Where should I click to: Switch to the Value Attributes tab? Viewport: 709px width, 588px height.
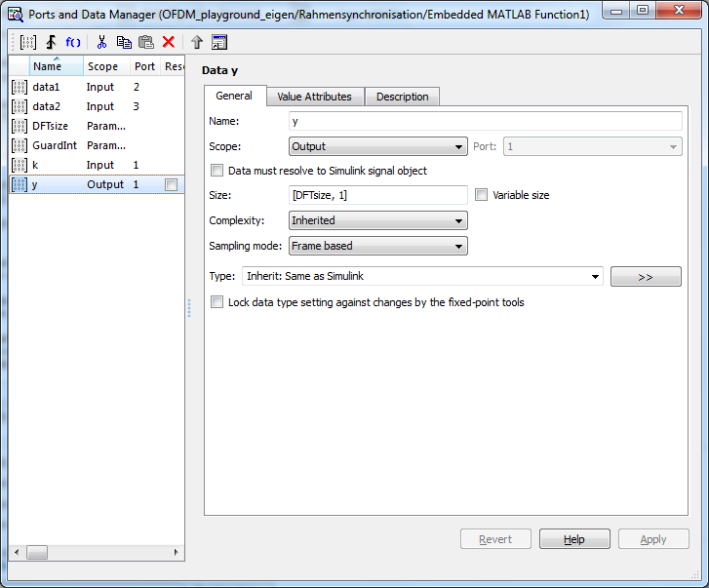(315, 97)
